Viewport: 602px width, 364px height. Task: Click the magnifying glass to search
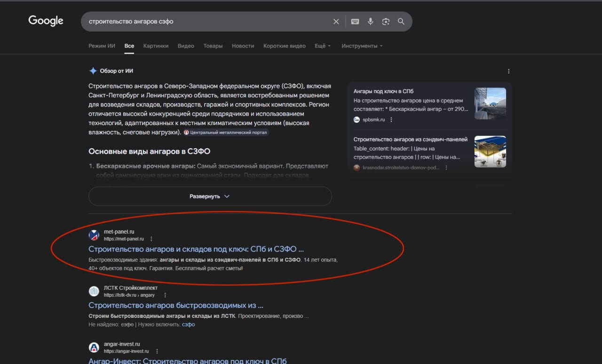click(x=401, y=21)
